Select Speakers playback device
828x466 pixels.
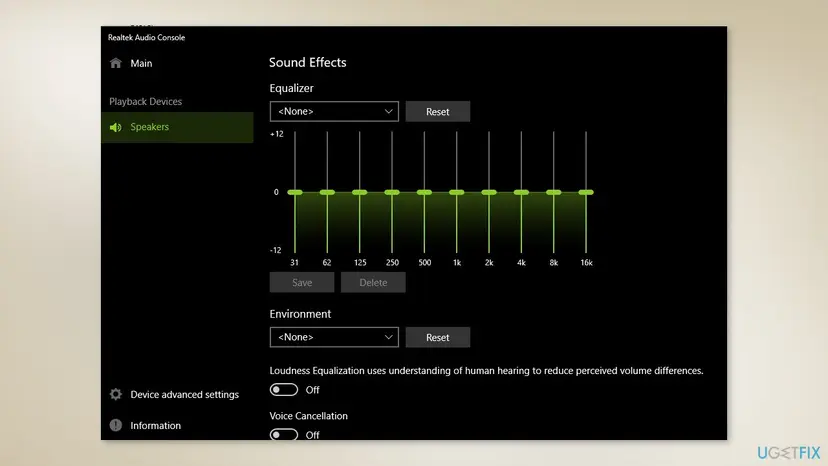pos(177,127)
